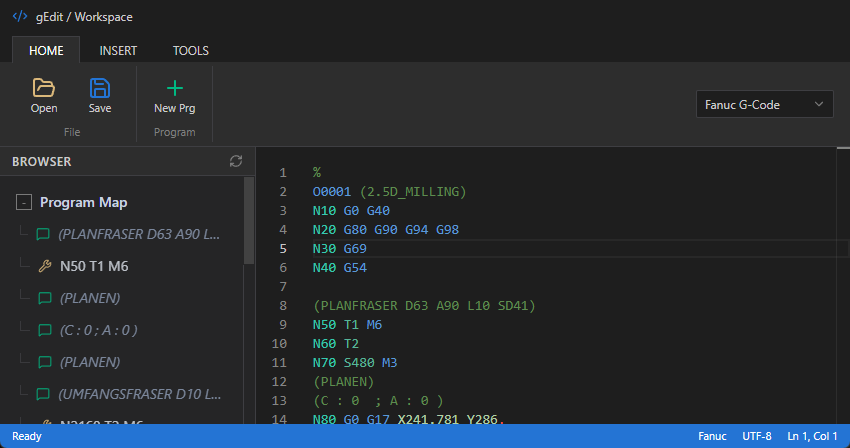Click the Ln 1, Col 1 position indicator
Screen dimensions: 850x448
(x=812, y=436)
